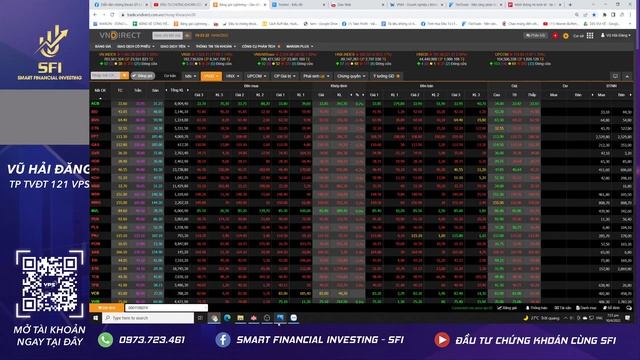Click the account number field beside Đặt lệnh
This screenshot has height=360, width=640.
point(166,307)
